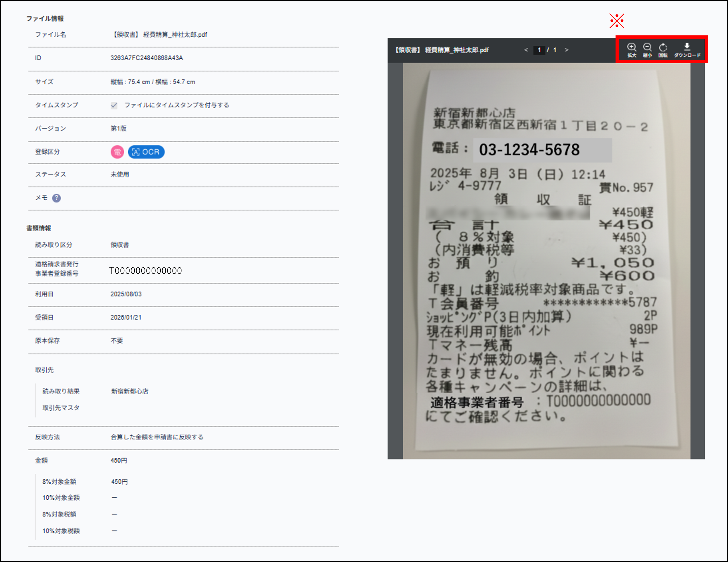Advance to the next page arrow
This screenshot has height=562, width=728.
[567, 50]
